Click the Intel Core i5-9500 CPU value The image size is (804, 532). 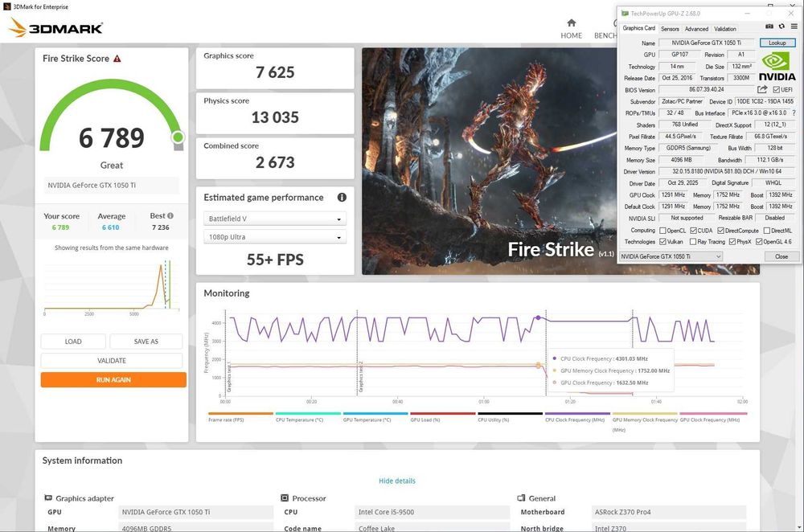[431, 511]
